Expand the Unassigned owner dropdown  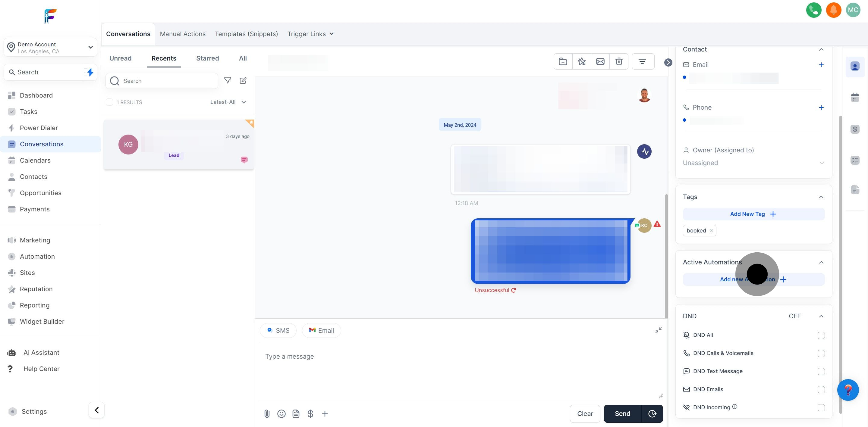(x=822, y=163)
